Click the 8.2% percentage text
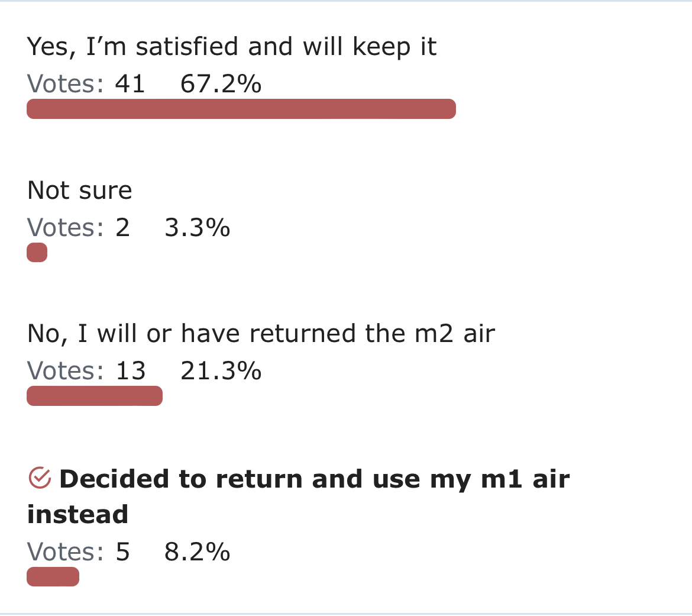Screen dimensions: 692x616 [x=198, y=552]
